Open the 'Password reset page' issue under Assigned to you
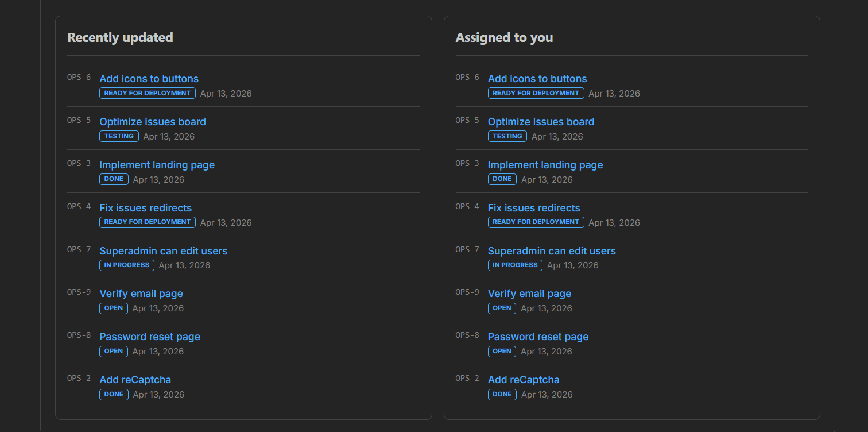This screenshot has width=868, height=432. pos(538,337)
